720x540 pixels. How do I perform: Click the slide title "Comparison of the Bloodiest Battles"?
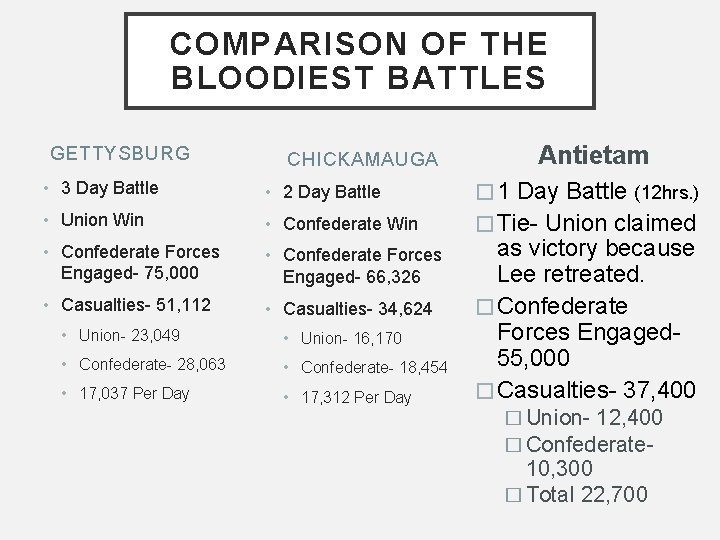[x=359, y=60]
